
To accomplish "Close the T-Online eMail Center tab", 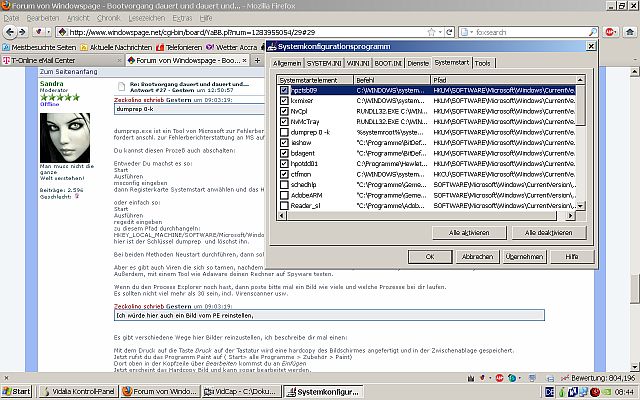I will [x=120, y=60].
